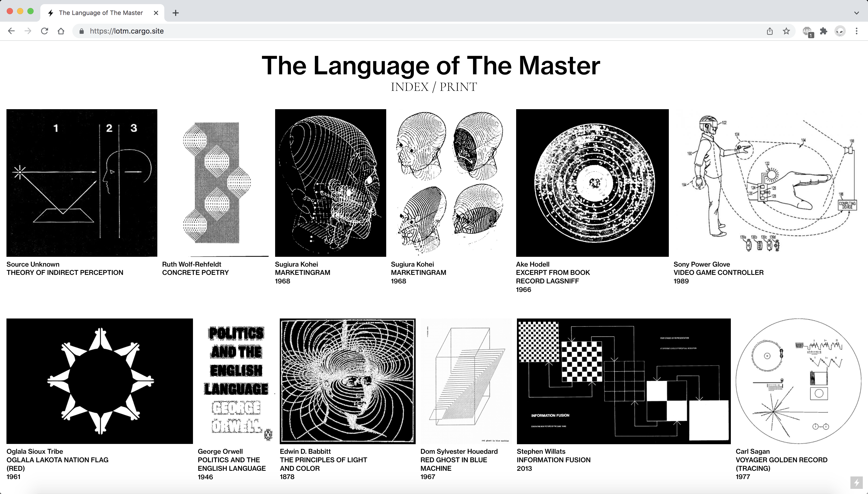The image size is (868, 494).
Task: Click the browser back arrow
Action: tap(11, 31)
